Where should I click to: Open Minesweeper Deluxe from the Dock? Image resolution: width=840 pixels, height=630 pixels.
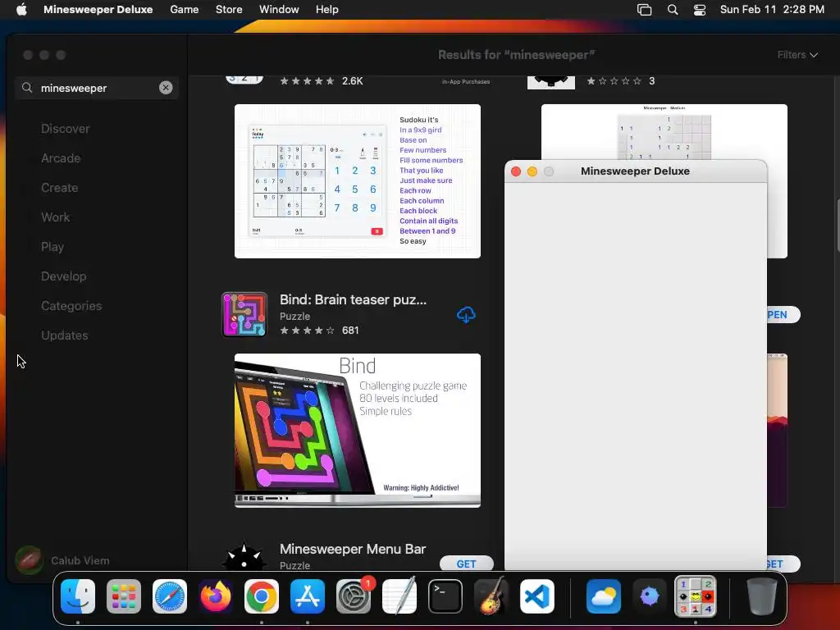point(696,596)
